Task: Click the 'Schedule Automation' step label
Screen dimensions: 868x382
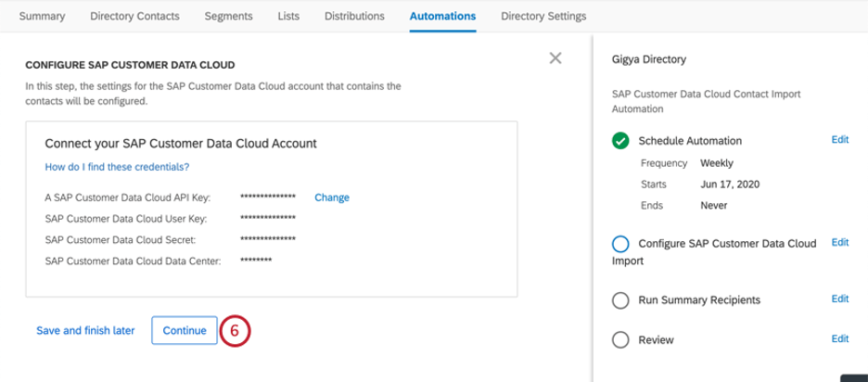Action: pos(690,141)
